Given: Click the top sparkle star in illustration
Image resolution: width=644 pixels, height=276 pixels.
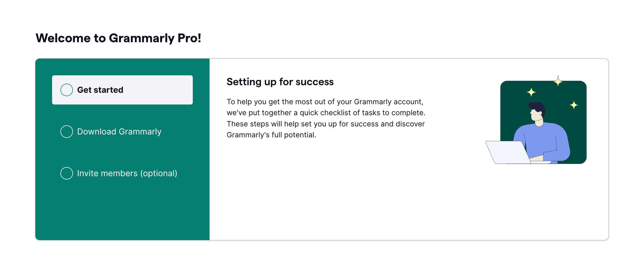Looking at the screenshot, I should (558, 82).
